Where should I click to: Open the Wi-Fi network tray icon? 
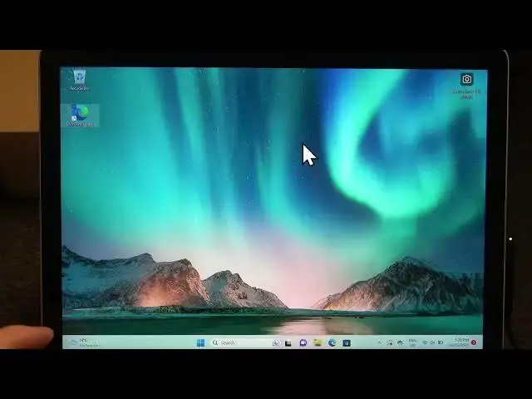[x=425, y=342]
